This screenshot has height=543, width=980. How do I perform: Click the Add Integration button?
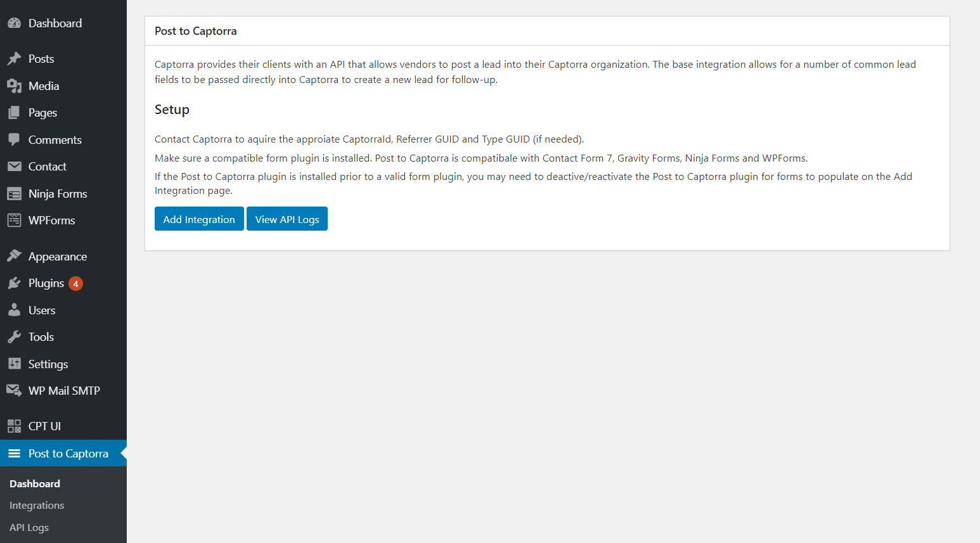tap(199, 219)
